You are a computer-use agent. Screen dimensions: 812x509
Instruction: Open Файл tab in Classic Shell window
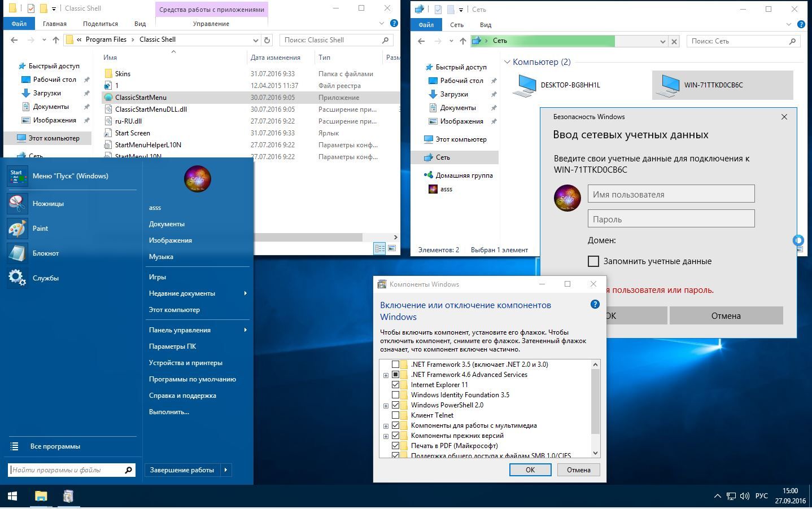pyautogui.click(x=19, y=24)
